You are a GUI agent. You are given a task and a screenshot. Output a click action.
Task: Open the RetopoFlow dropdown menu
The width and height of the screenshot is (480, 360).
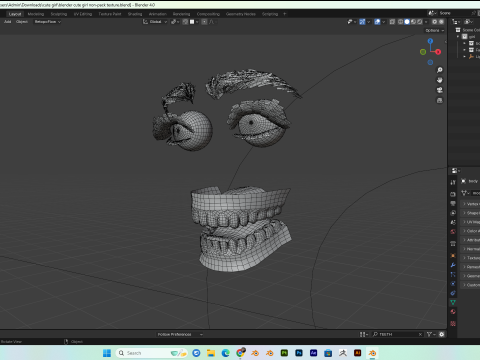coord(48,22)
